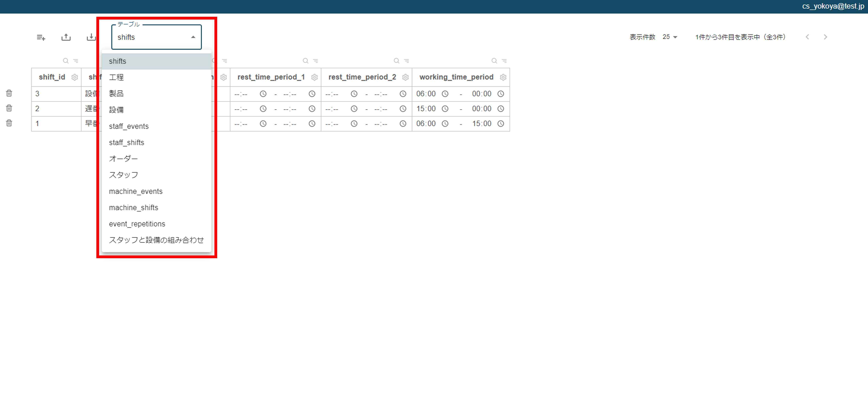Select machine_shifts in table list
Viewport: 868px width, 418px height.
click(x=156, y=207)
